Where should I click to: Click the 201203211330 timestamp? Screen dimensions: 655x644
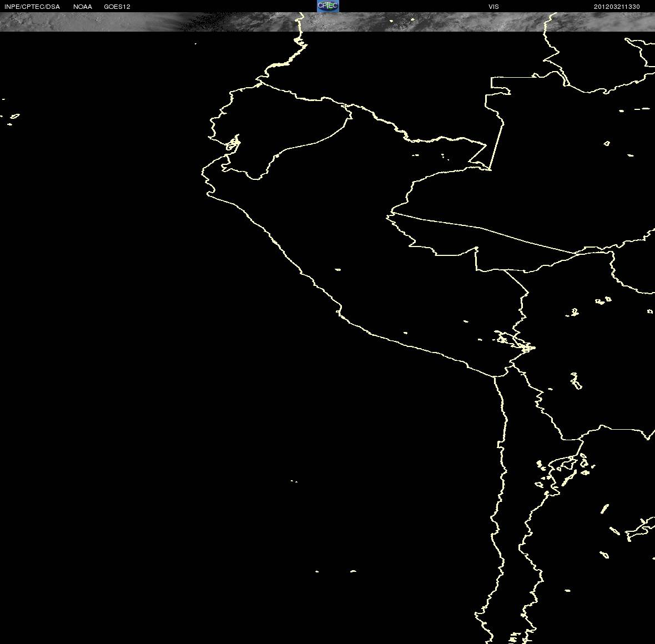[617, 7]
